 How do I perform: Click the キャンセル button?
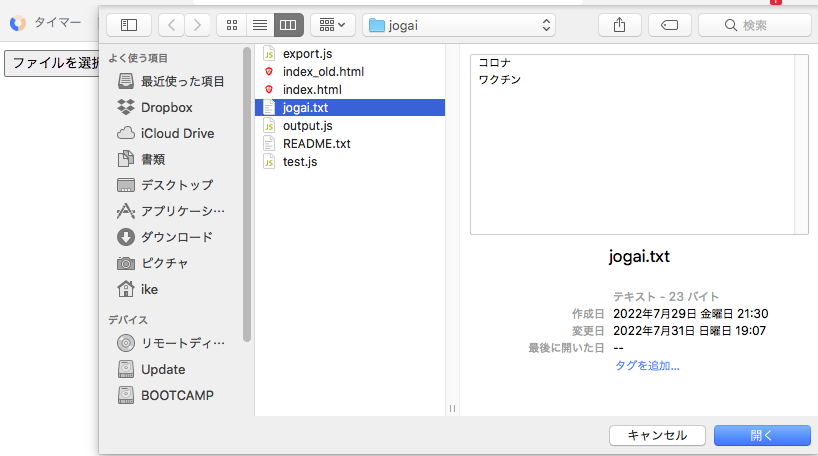click(x=657, y=436)
